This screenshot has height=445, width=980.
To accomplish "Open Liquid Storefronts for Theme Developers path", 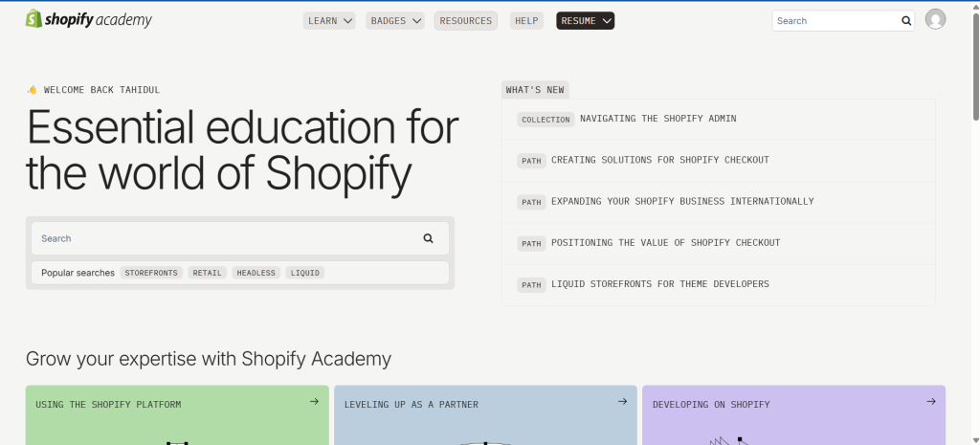I will pyautogui.click(x=659, y=284).
